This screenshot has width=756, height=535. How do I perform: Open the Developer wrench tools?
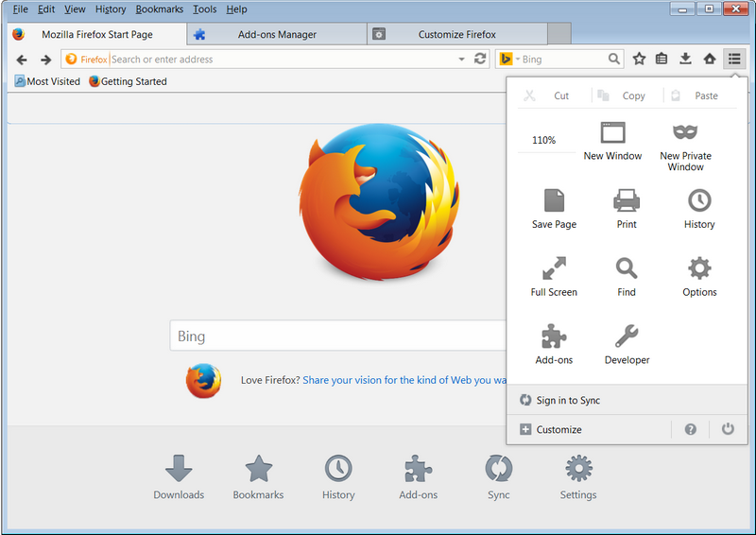point(627,344)
